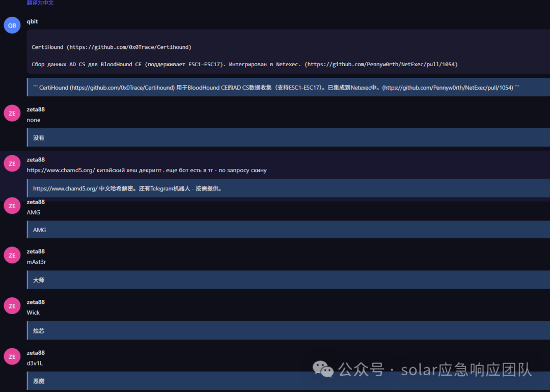Select the translation block "没有"
This screenshot has height=392, width=550.
[288, 137]
